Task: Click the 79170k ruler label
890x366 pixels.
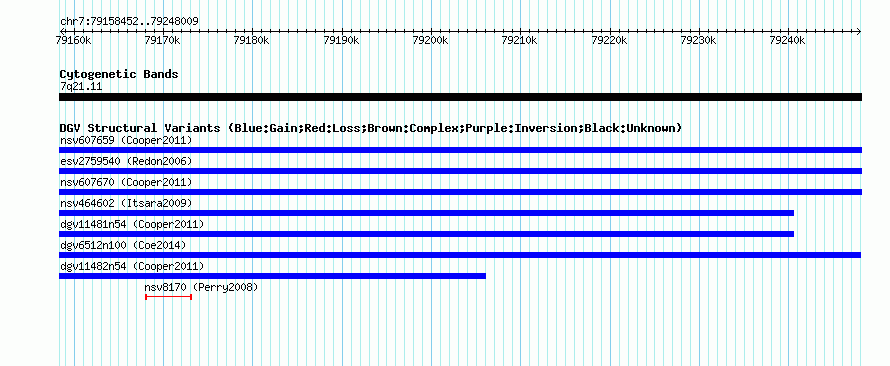Action: pos(163,40)
